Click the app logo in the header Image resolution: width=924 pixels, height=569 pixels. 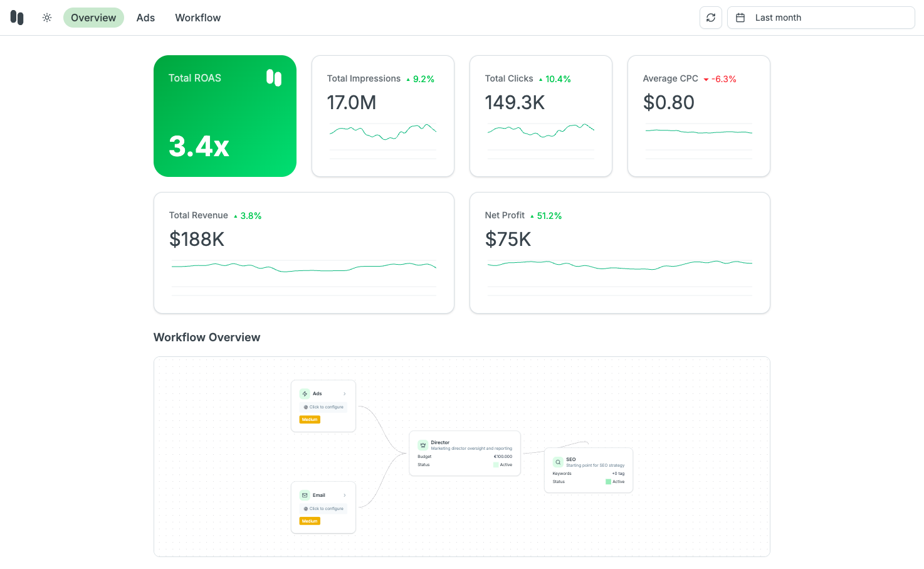[x=17, y=18]
